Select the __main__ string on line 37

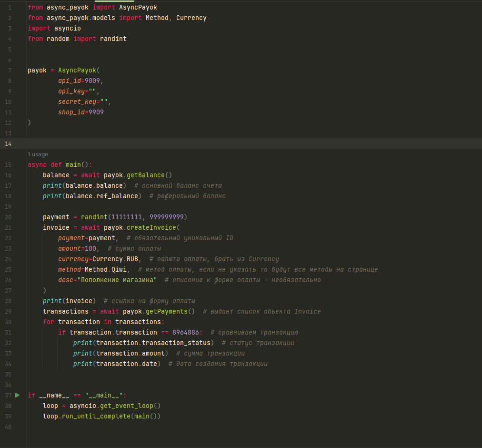[x=103, y=395]
